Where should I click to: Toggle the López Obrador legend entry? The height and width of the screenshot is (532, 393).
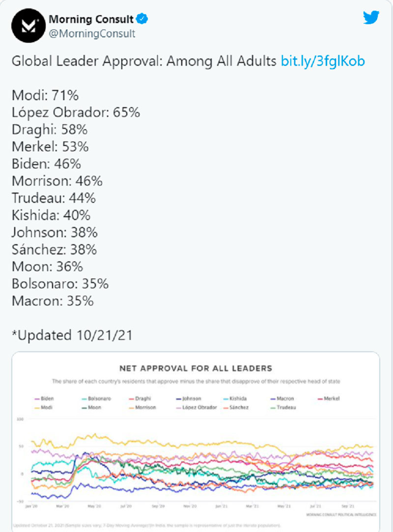[x=197, y=407]
